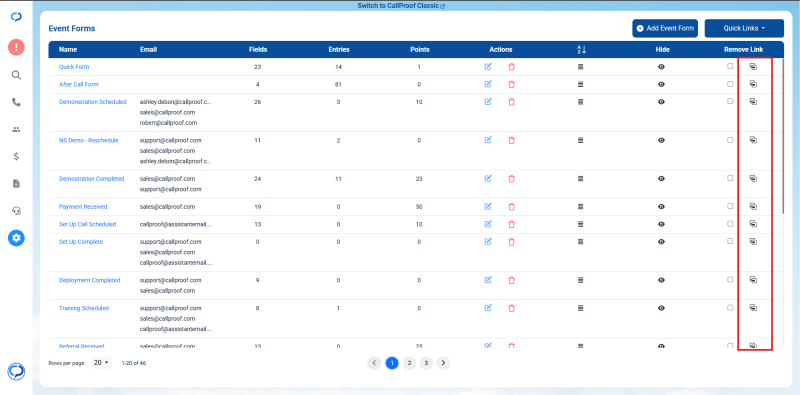Sort by the A-Z sort column header
800x395 pixels.
(x=581, y=50)
